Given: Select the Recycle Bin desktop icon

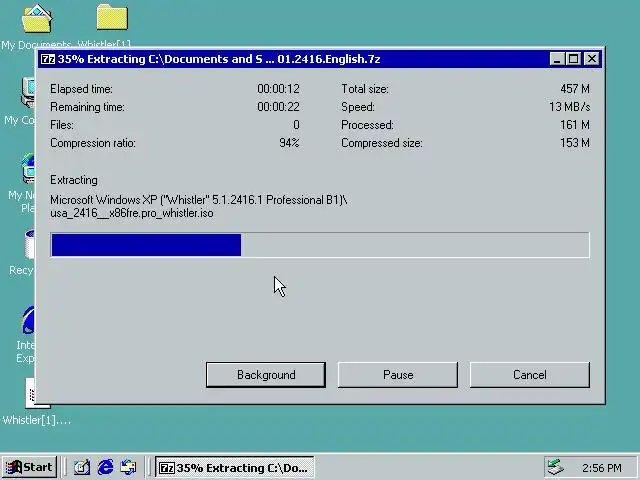Looking at the screenshot, I should 21,253.
